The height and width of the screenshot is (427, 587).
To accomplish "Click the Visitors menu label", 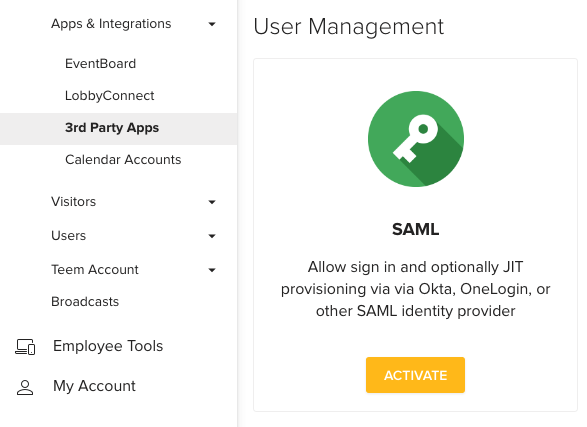I will 73,202.
